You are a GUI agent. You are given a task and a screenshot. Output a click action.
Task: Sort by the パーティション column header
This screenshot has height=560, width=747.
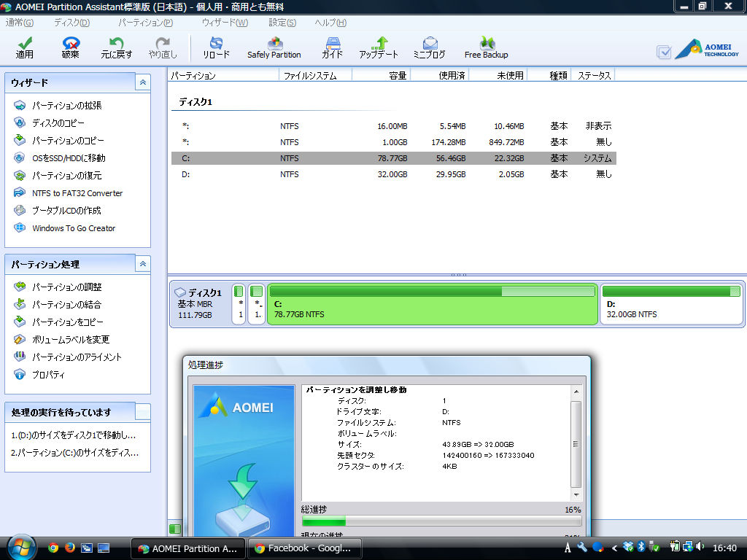tap(223, 75)
